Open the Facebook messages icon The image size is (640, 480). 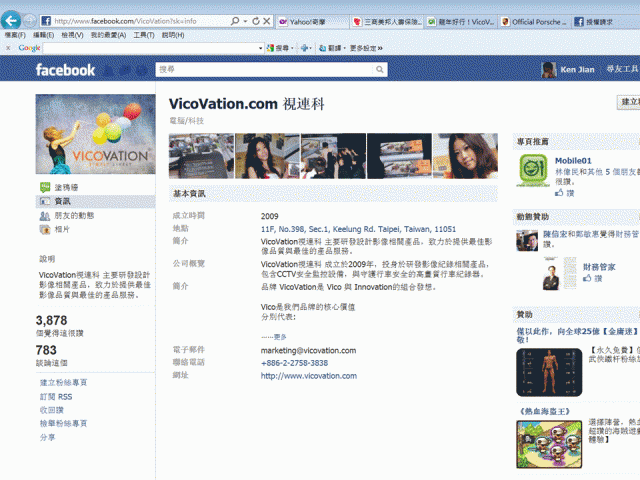pos(125,71)
